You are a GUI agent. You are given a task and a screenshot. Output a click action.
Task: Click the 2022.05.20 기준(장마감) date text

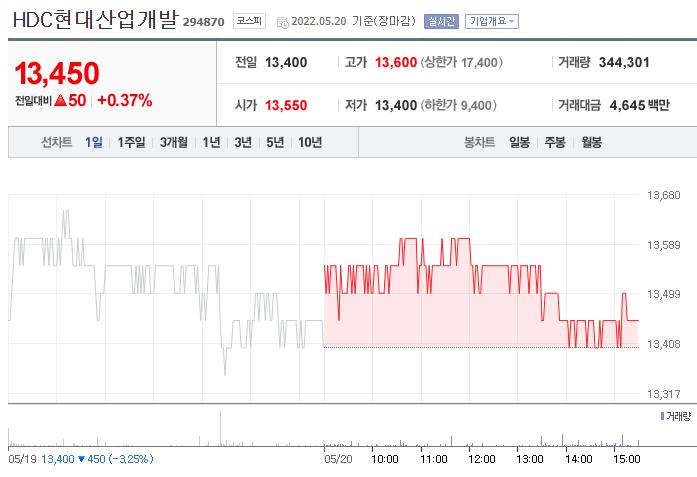353,21
